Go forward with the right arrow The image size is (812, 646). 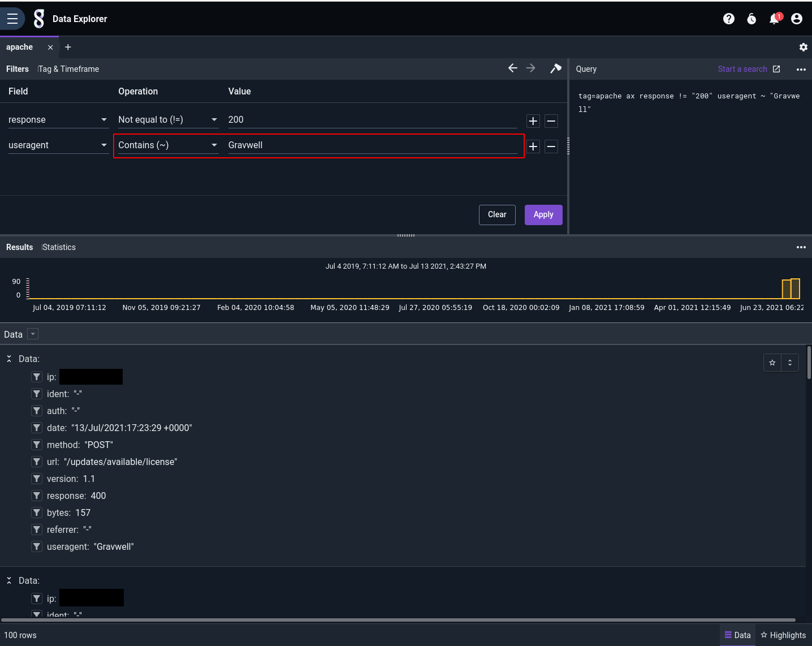[531, 68]
